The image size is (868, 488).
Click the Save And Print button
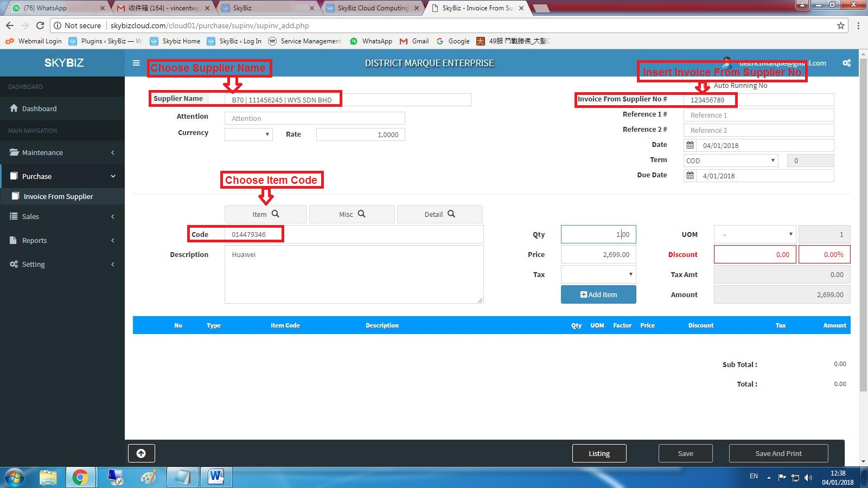[778, 453]
